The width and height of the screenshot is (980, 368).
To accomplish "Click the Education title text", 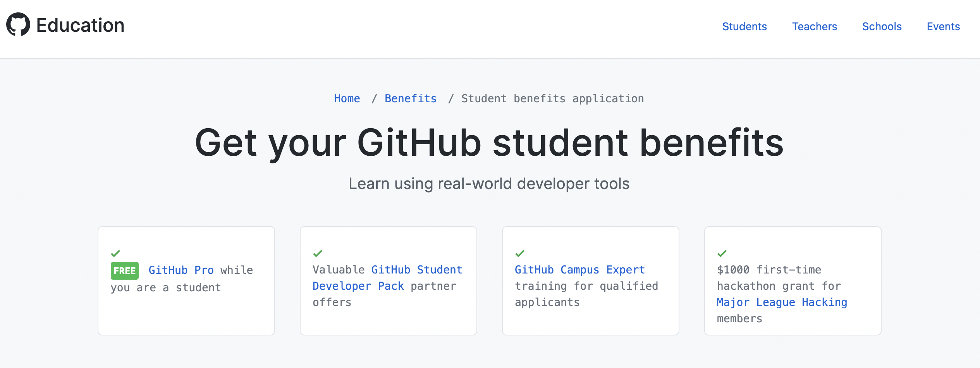I will tap(80, 26).
